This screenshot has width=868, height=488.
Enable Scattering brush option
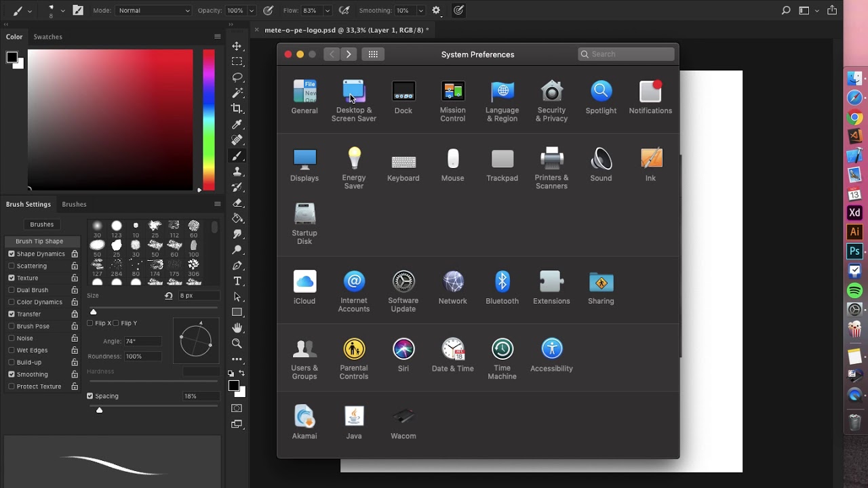click(12, 266)
